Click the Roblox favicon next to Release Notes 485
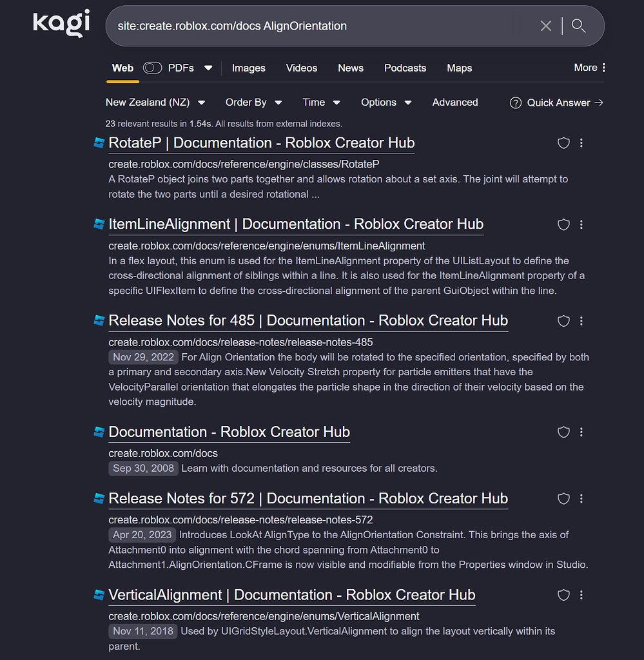The width and height of the screenshot is (644, 660). pos(98,320)
